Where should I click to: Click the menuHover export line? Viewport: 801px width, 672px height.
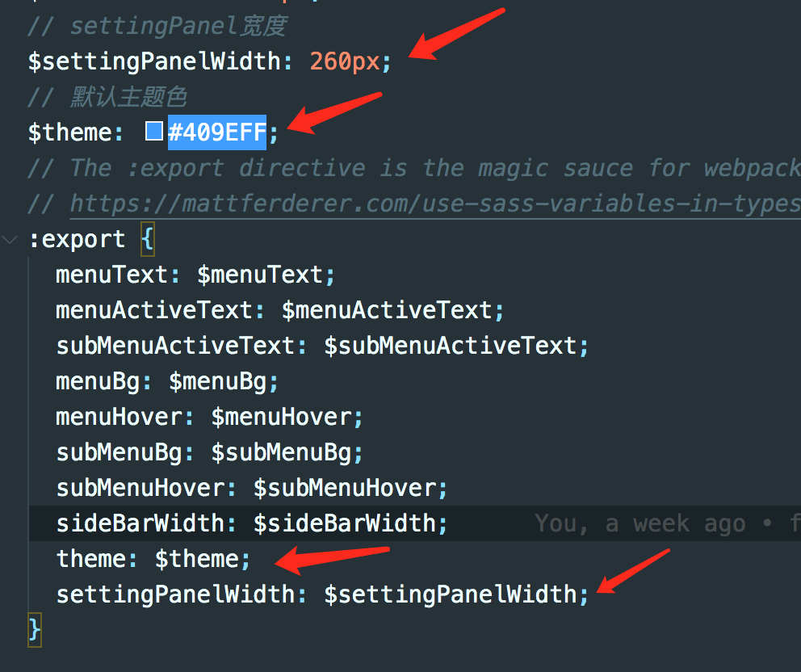point(209,417)
